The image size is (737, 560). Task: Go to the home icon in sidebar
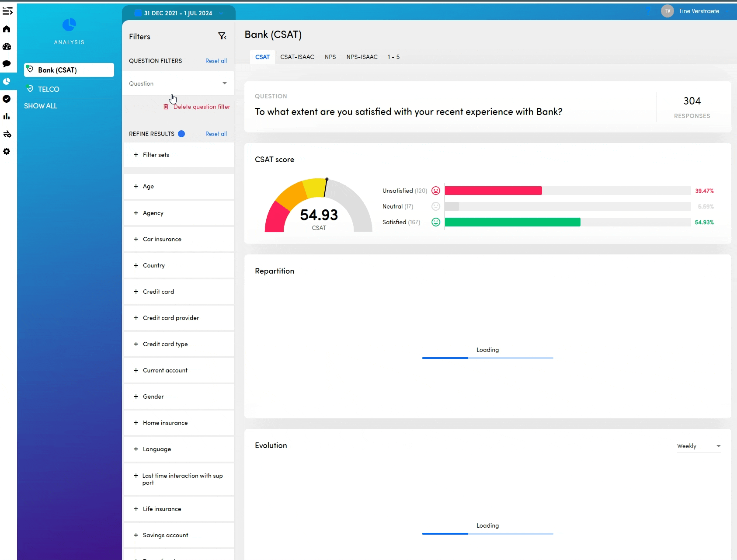7,29
